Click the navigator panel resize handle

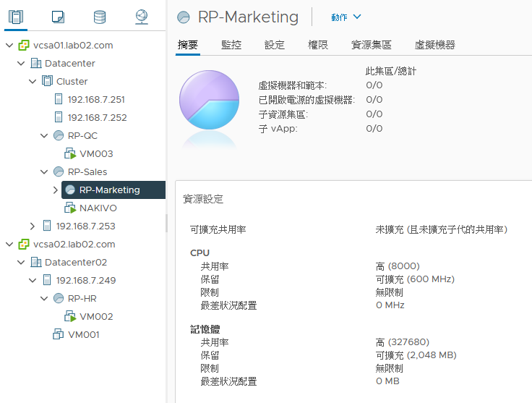click(166, 223)
